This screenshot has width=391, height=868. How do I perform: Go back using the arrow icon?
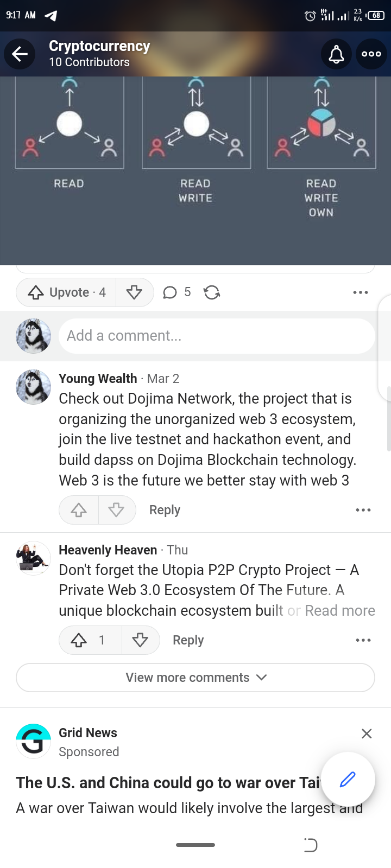tap(20, 54)
